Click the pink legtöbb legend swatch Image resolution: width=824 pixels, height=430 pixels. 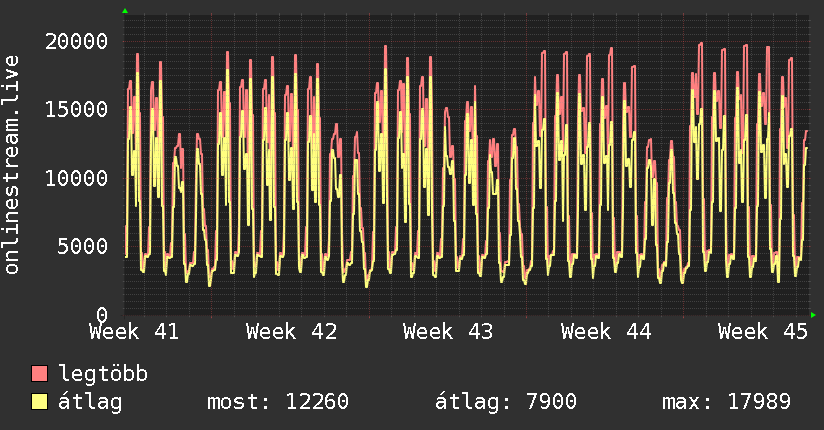pos(39,373)
